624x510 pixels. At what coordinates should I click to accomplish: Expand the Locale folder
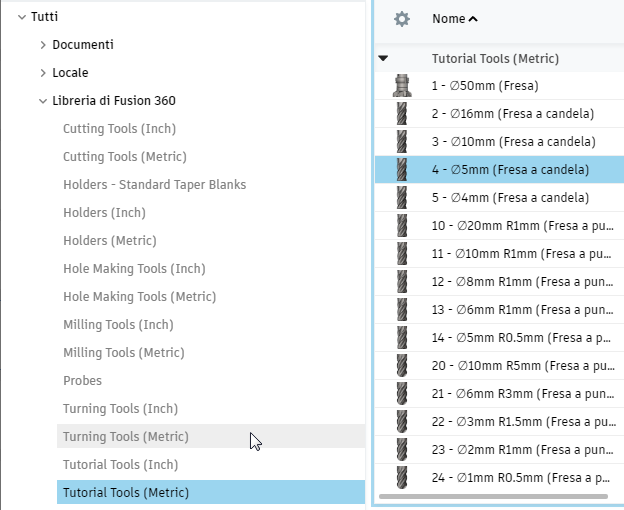(x=43, y=73)
